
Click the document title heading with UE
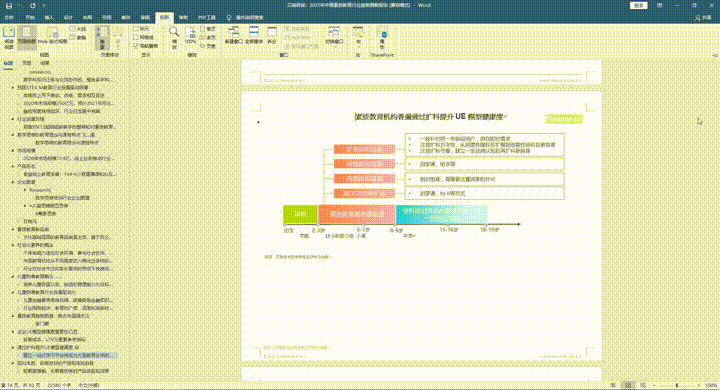[431, 117]
